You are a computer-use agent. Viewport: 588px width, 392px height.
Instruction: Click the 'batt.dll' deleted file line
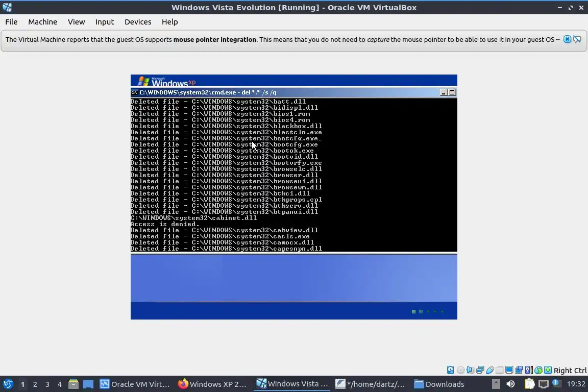(x=218, y=101)
